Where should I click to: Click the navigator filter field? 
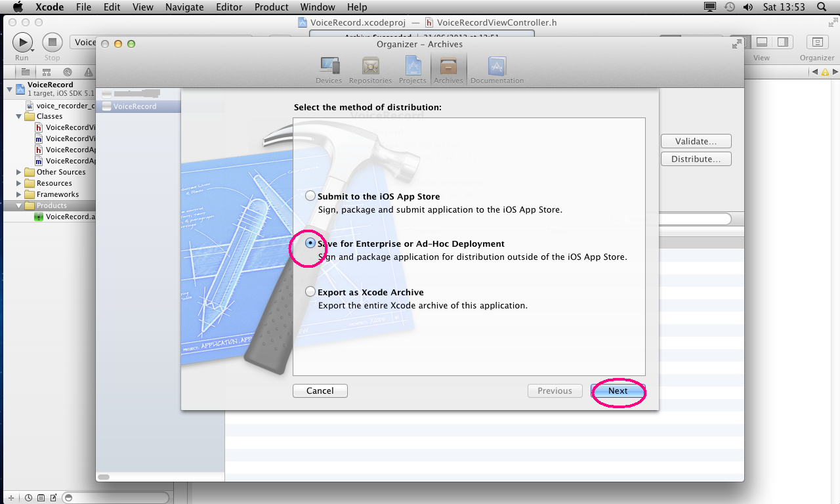[x=117, y=498]
